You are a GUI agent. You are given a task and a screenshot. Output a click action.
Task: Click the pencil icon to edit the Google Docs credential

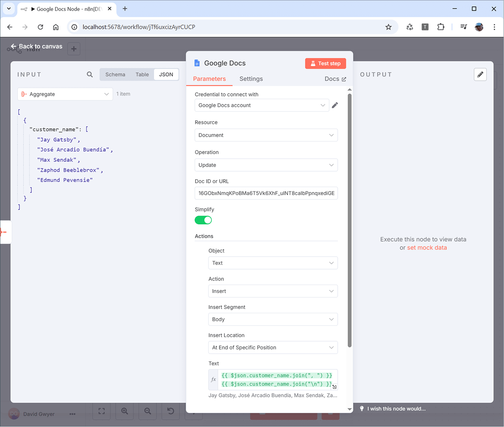(335, 105)
